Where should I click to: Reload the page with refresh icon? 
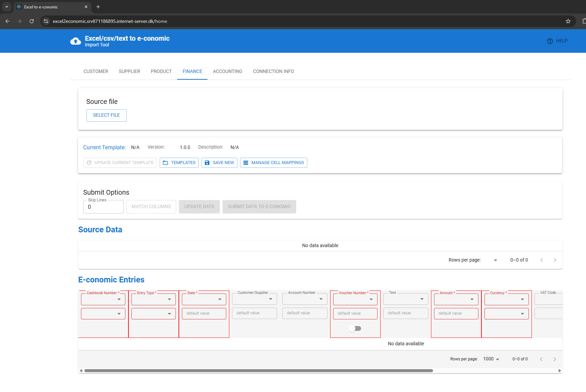click(32, 21)
